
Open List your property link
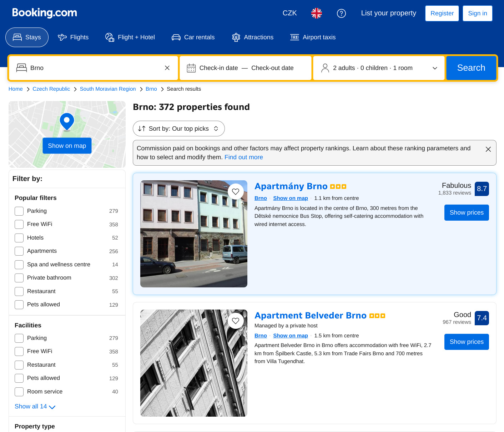(389, 13)
